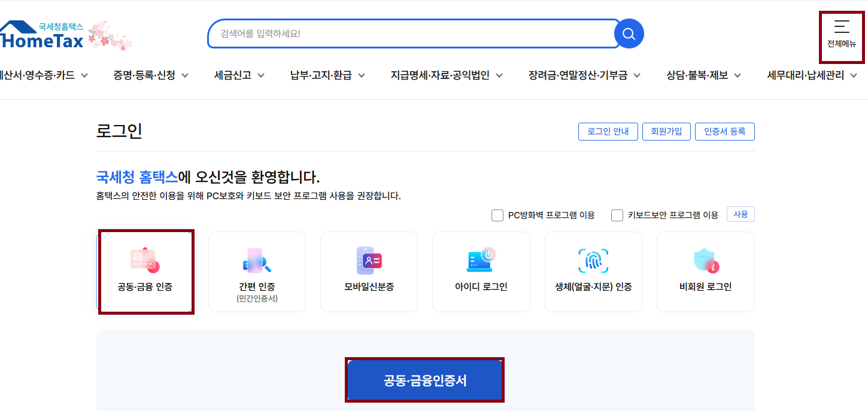
Task: Select the 상담·불복·제보 menu item
Action: click(x=698, y=75)
